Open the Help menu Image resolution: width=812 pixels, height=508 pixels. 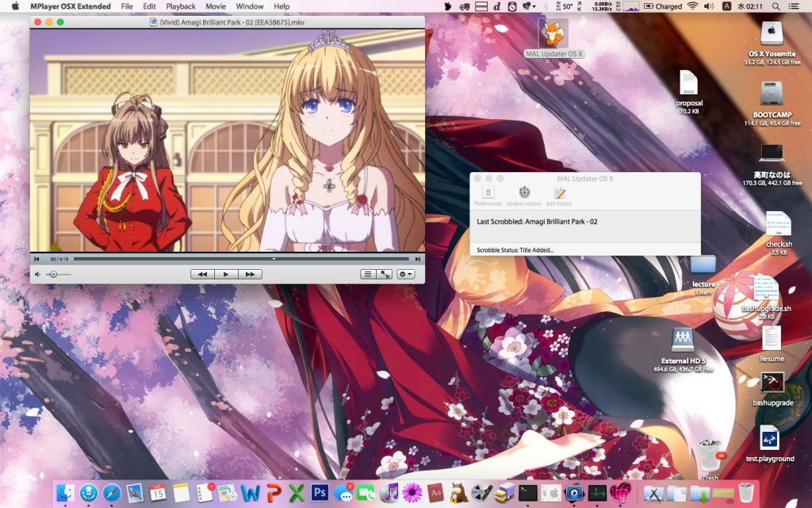[282, 6]
